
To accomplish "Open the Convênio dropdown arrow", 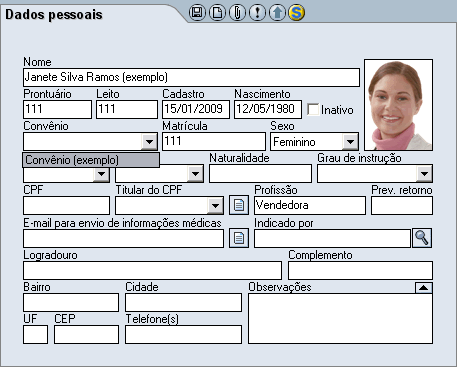I will [149, 142].
